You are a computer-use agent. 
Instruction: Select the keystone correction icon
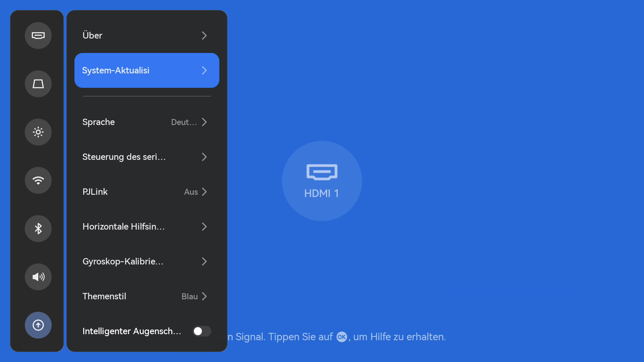coord(38,84)
